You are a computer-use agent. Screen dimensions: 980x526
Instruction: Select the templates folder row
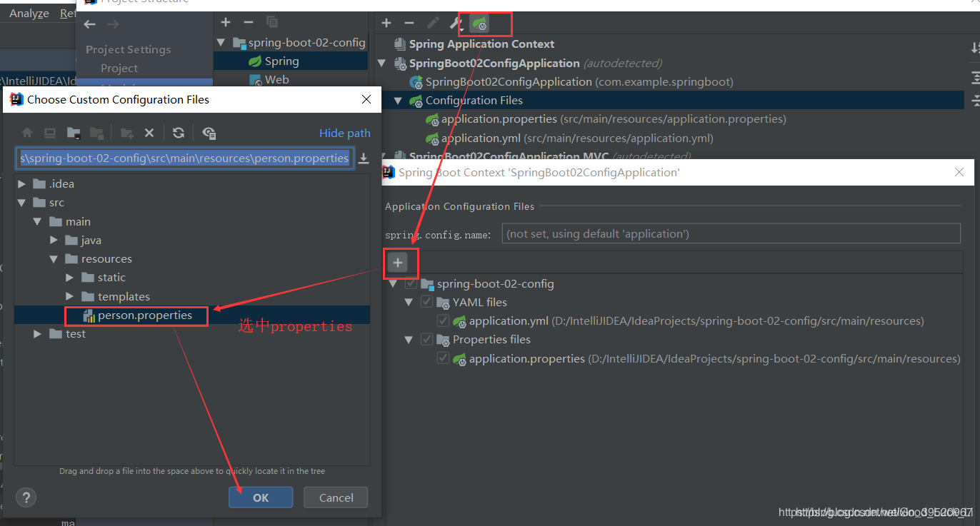192,296
